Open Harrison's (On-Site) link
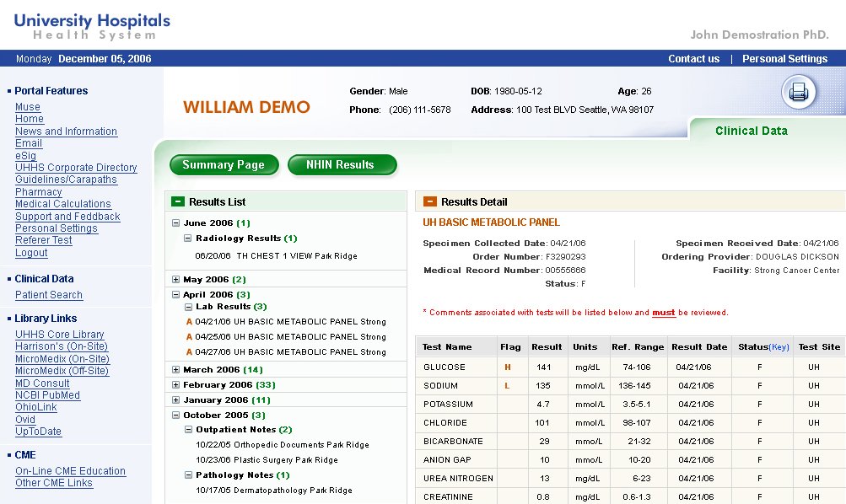 (62, 346)
